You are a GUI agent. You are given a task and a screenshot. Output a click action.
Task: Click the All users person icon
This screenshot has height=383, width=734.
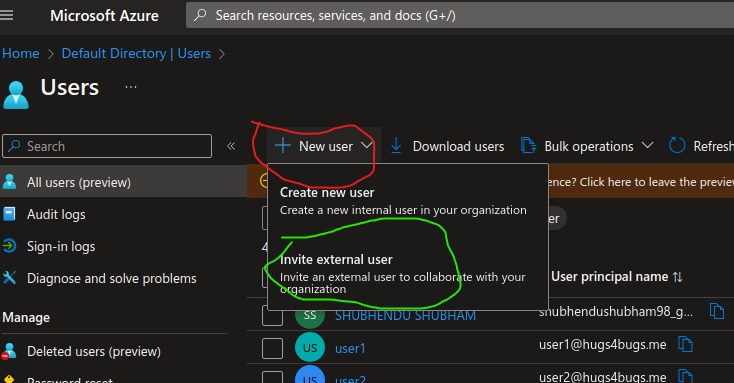pyautogui.click(x=9, y=182)
